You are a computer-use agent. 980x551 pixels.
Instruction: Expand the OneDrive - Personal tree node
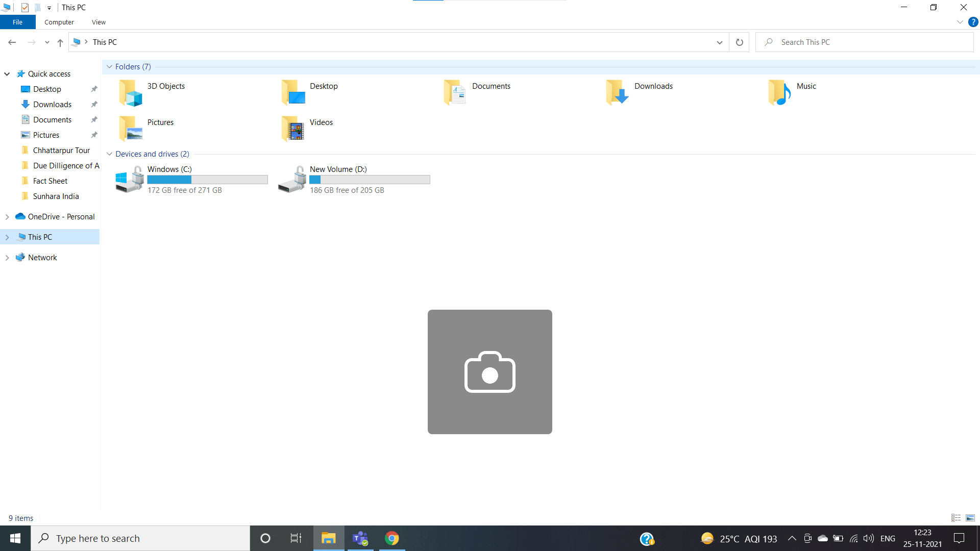pyautogui.click(x=7, y=217)
